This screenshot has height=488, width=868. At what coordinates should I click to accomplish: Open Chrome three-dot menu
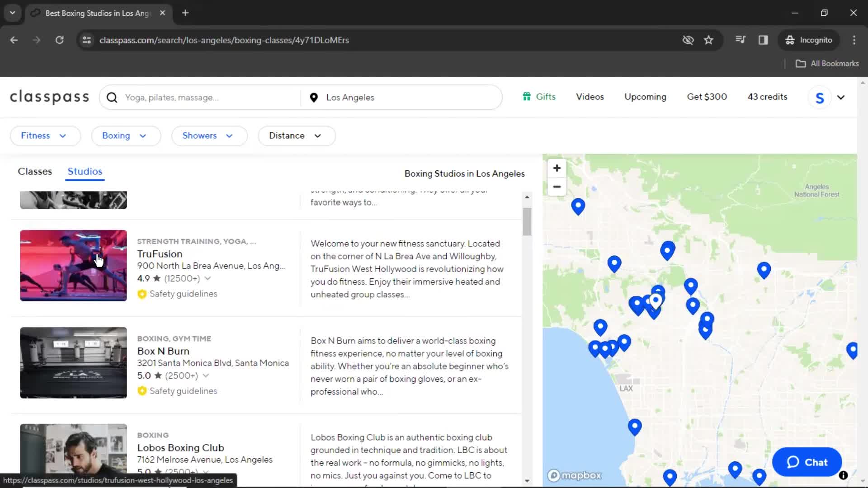coord(854,40)
